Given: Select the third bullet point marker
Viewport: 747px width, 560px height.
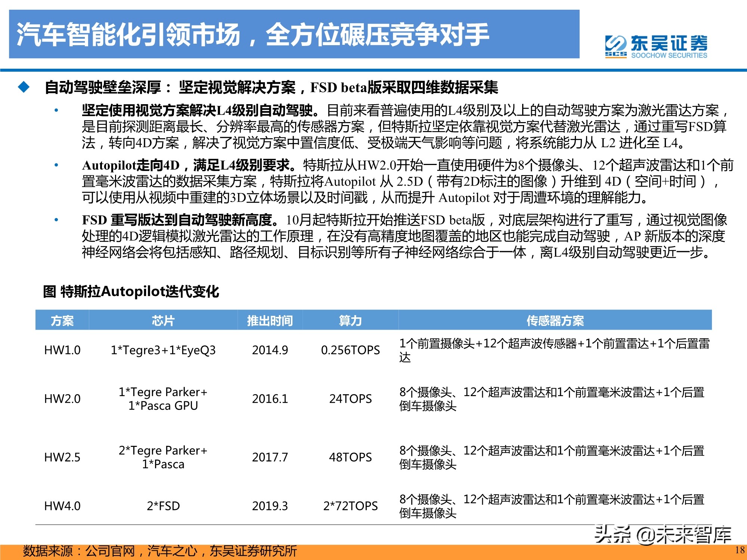Looking at the screenshot, I should (56, 219).
